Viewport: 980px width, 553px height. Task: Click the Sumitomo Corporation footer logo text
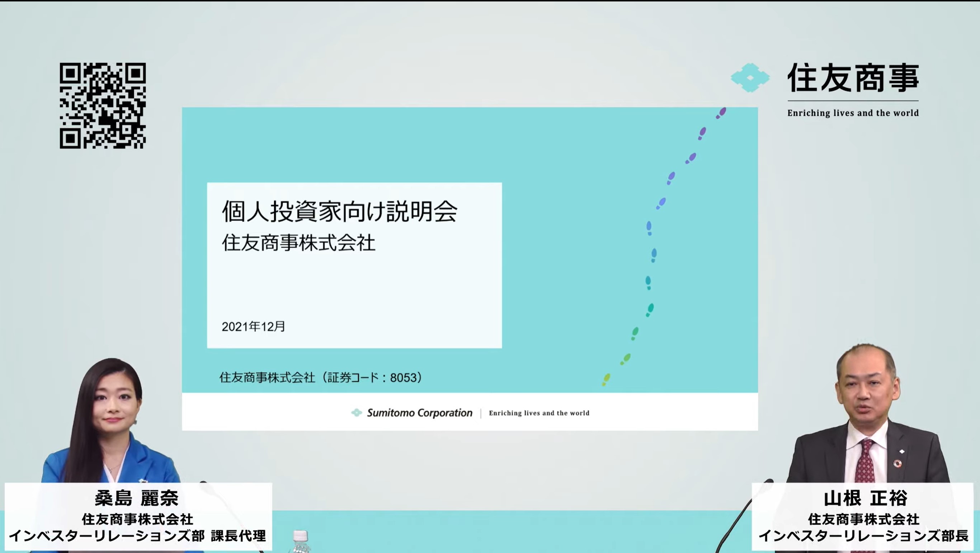[x=419, y=413]
